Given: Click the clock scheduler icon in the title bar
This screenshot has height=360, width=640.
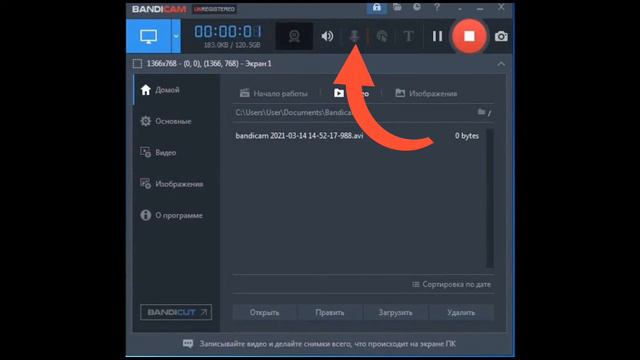Looking at the screenshot, I should click(x=417, y=7).
